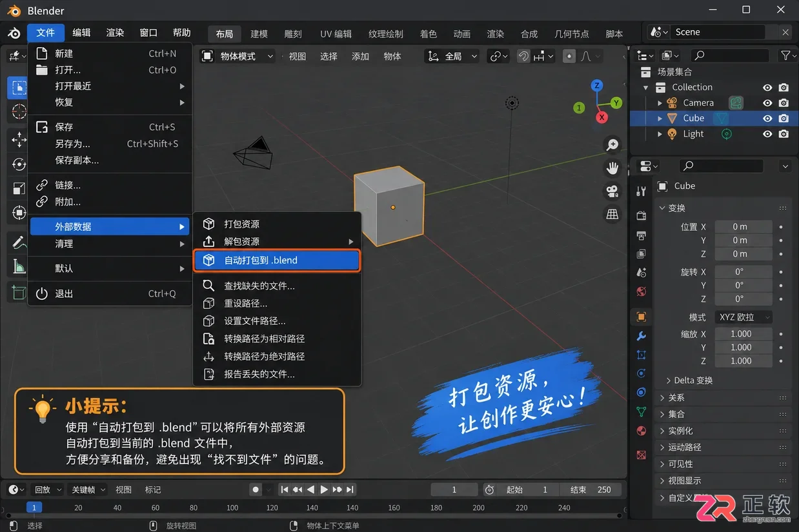
Task: Open the Object properties tab (orange square)
Action: pos(641,317)
